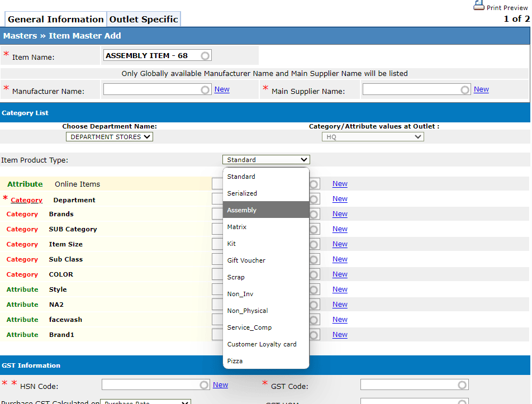Click lookup circle in Brand1 attribute row
The height and width of the screenshot is (404, 532).
click(314, 335)
